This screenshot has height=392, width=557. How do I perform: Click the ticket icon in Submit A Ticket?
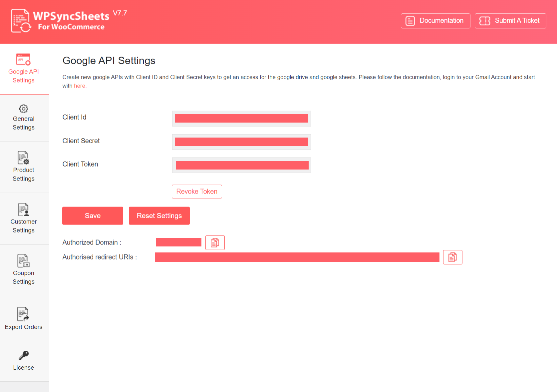click(485, 21)
